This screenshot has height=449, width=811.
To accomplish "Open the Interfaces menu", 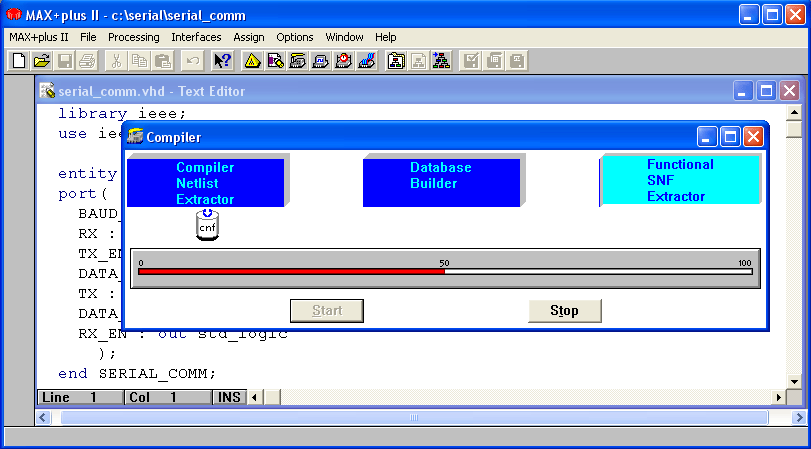I will [197, 37].
